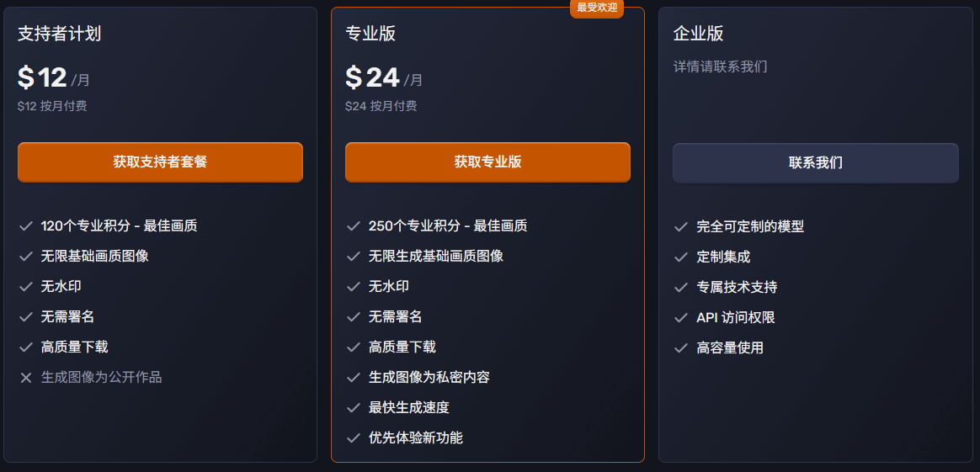Screen dimensions: 980x472
Task: Click the 无限基础画质图像 feature in 支持者计划
Action: (x=94, y=256)
